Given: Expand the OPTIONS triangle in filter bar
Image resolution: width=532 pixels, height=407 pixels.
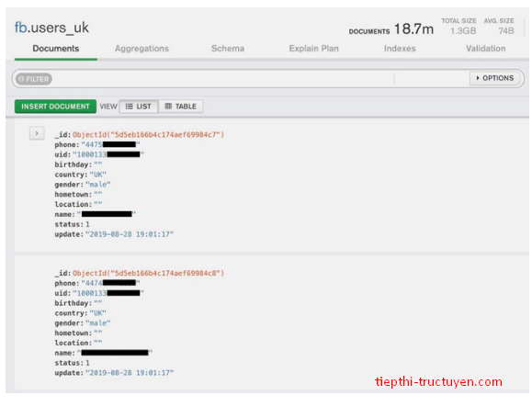Looking at the screenshot, I should (x=478, y=78).
